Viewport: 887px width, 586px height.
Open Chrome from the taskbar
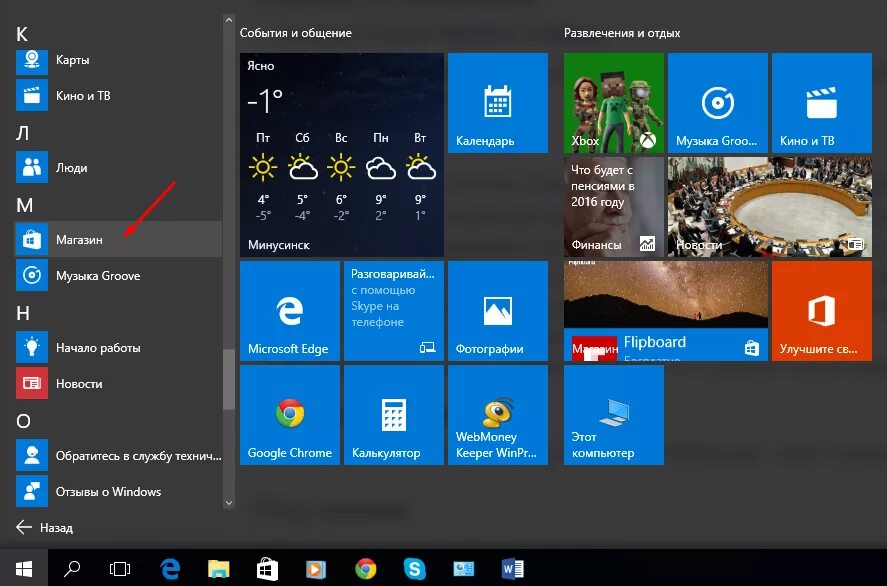coord(365,568)
